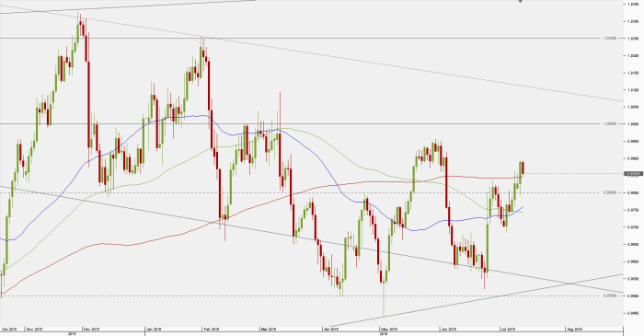Click the Aug 2016 time axis marker
Image resolution: width=644 pixels, height=336 pixels.
point(575,329)
